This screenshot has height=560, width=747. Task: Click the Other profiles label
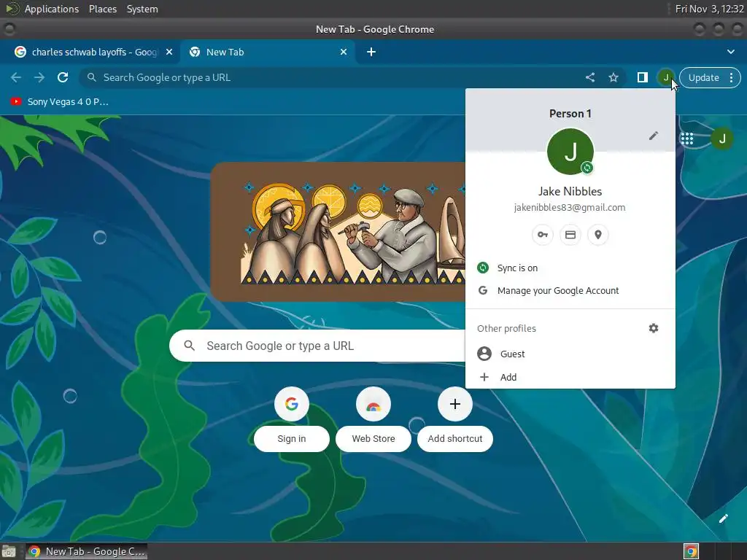tap(506, 329)
